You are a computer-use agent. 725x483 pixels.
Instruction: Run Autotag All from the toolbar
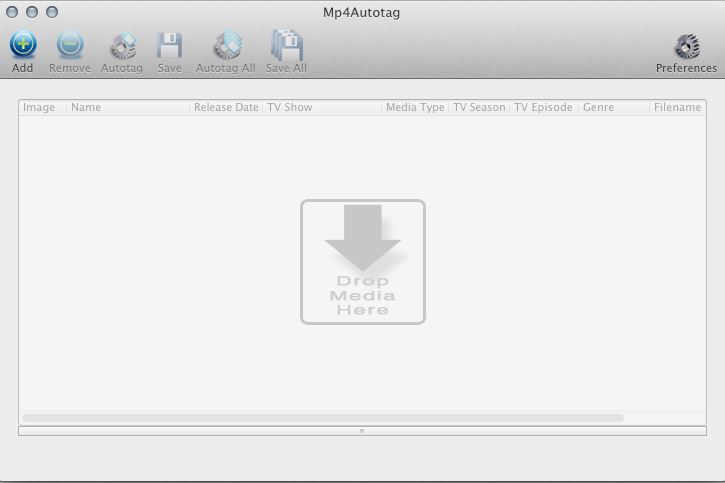(226, 46)
